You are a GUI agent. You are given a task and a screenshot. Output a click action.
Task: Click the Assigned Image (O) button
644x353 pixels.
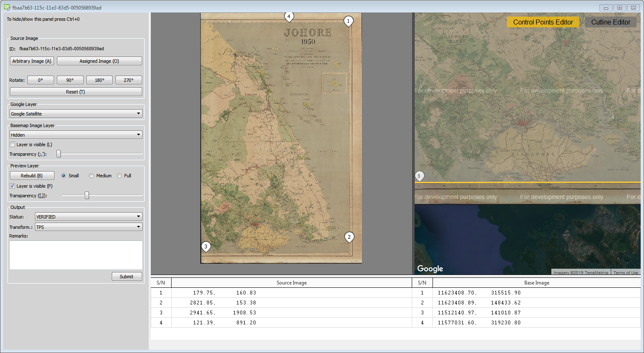click(x=99, y=61)
